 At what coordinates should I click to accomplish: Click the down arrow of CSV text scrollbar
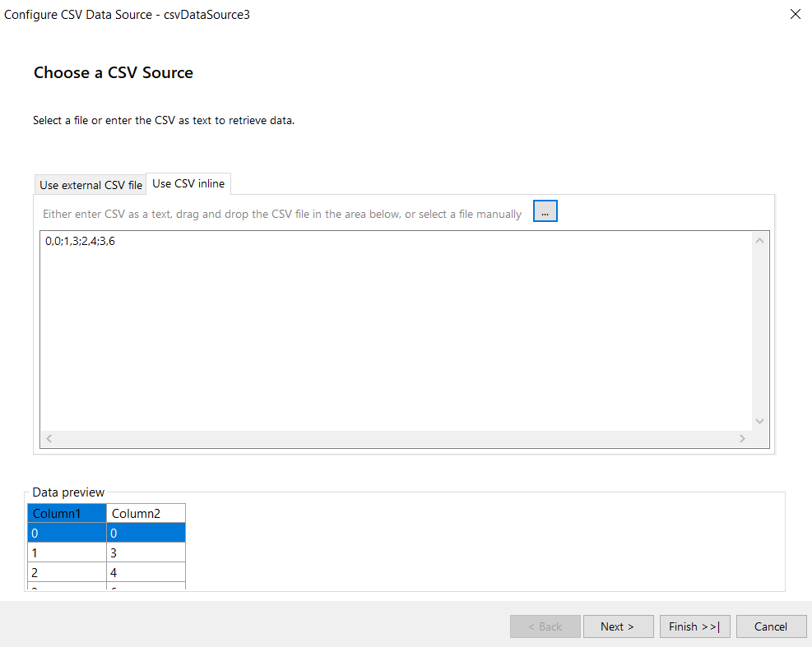tap(759, 421)
